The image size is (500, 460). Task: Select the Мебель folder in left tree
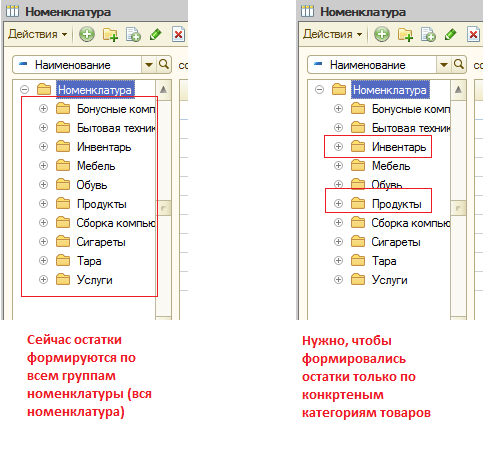coord(96,166)
